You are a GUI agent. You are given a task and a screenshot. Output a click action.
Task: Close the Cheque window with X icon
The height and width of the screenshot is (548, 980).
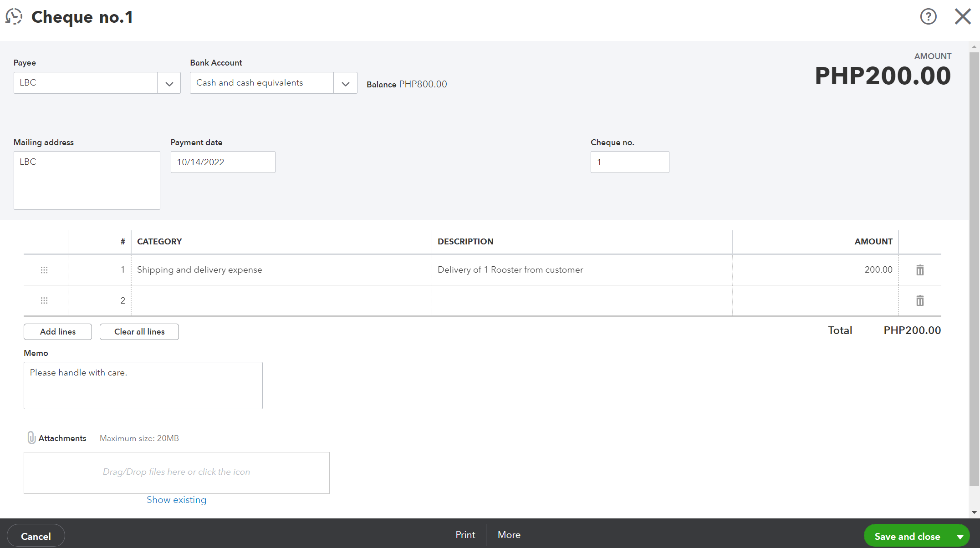963,17
